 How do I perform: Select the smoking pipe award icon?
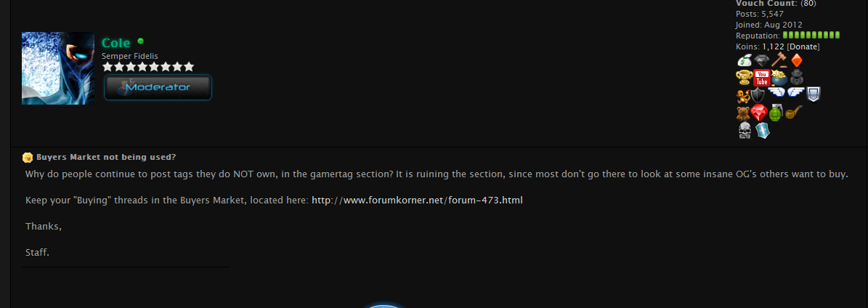point(794,113)
